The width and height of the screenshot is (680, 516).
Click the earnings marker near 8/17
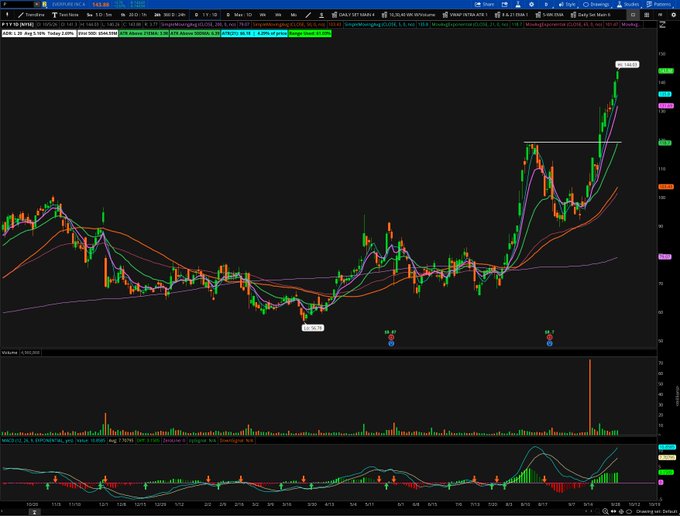pyautogui.click(x=549, y=337)
